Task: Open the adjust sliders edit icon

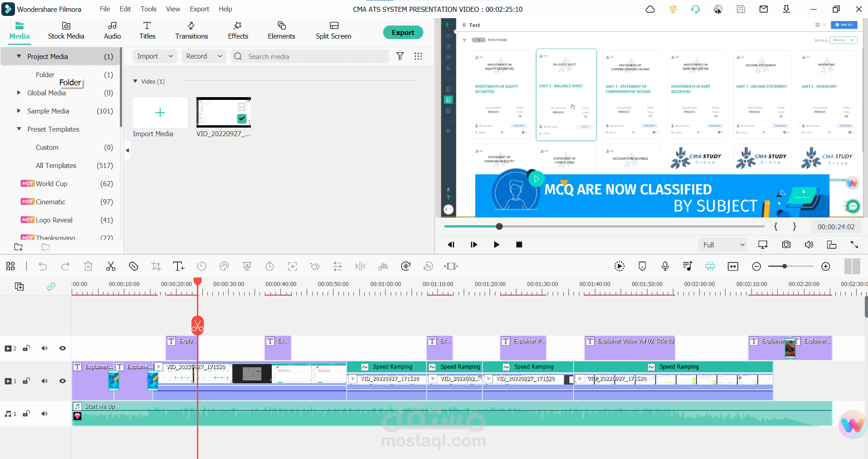Action: [x=338, y=267]
